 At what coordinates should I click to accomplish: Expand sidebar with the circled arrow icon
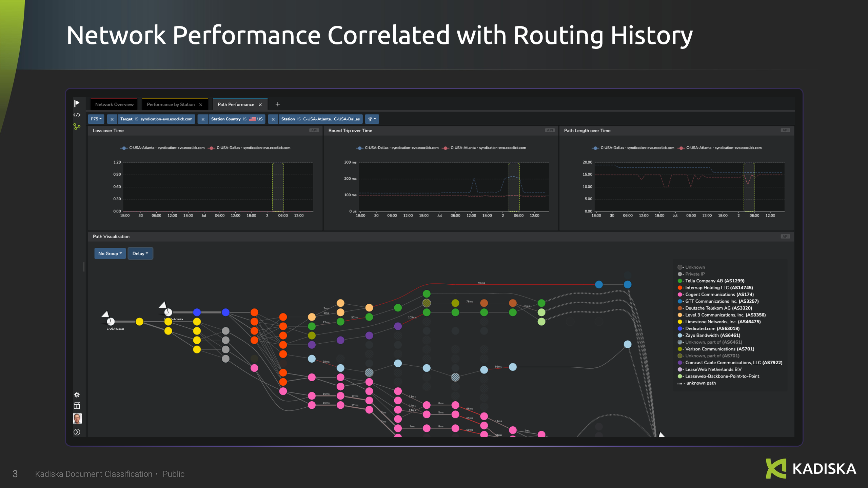(x=77, y=432)
